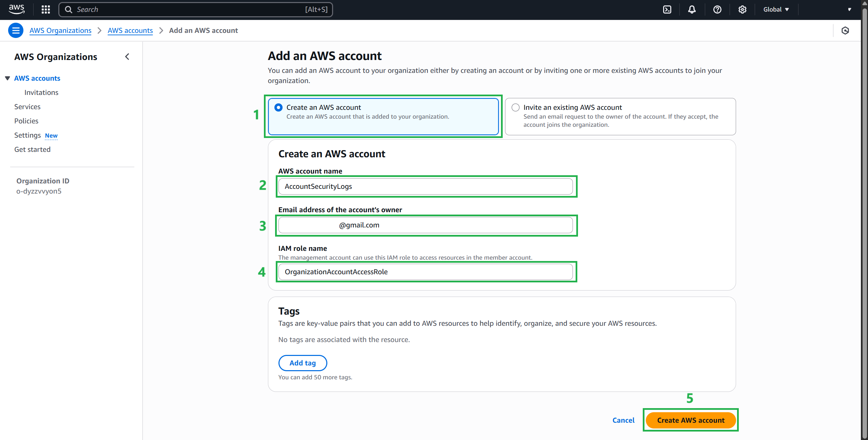
Task: Select Create an AWS account radio option
Action: click(x=278, y=107)
